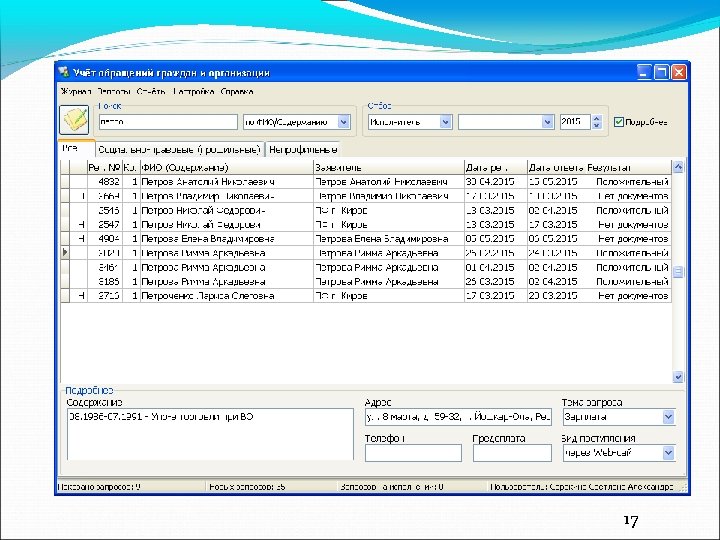Click the Предоплата input field

tap(512, 453)
